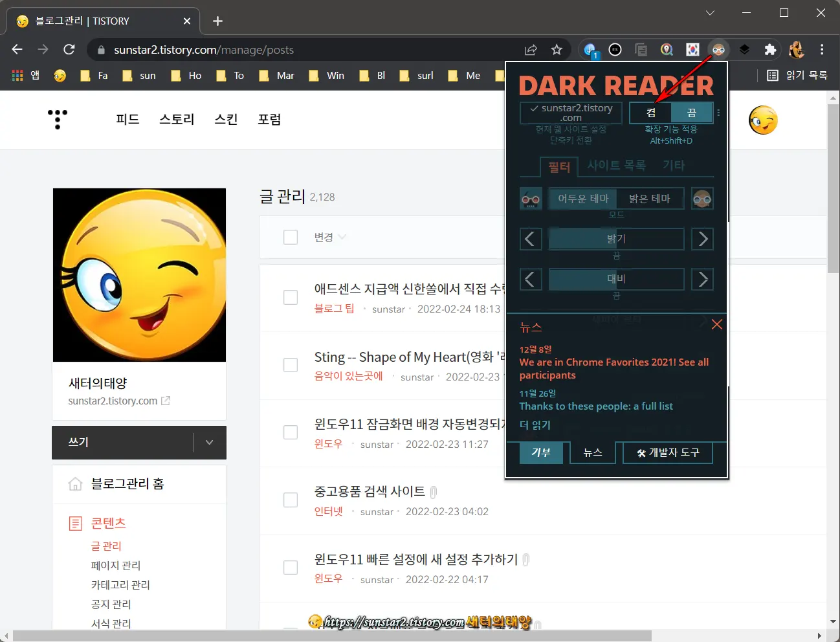840x642 pixels.
Task: Click the smiley bookmark icon in bookmarks bar
Action: point(60,76)
